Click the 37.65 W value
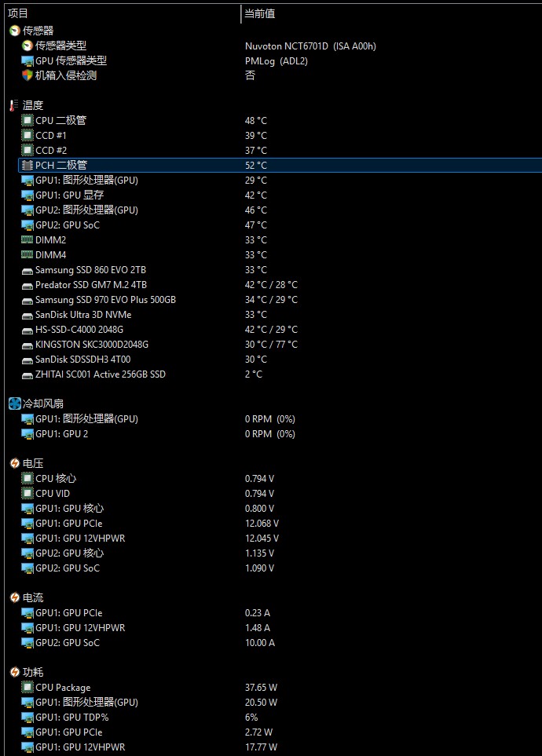The image size is (542, 756). click(261, 688)
